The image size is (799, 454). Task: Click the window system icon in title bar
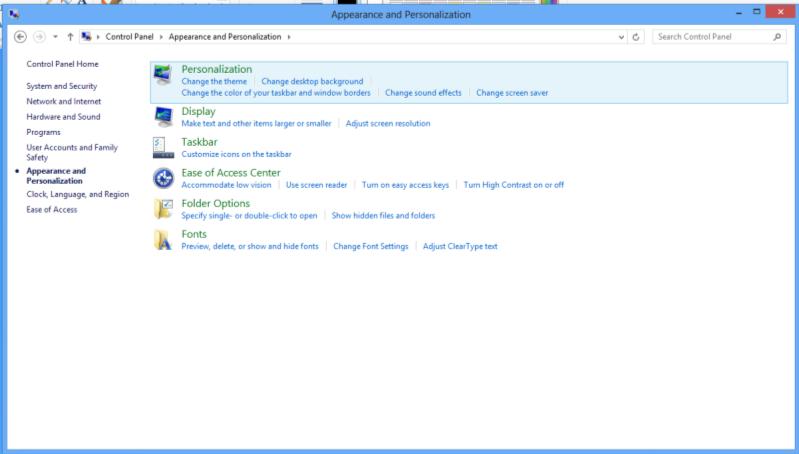point(14,14)
